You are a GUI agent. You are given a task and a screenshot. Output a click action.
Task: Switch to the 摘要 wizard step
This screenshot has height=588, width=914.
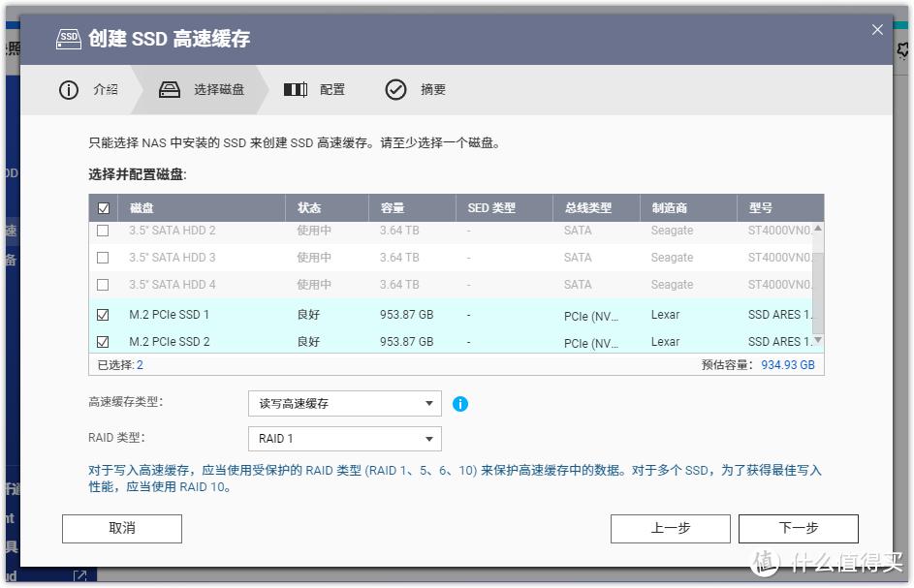pos(432,89)
